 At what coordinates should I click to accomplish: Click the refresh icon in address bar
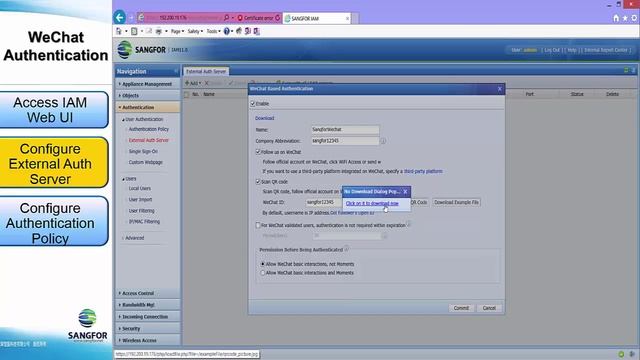278,18
